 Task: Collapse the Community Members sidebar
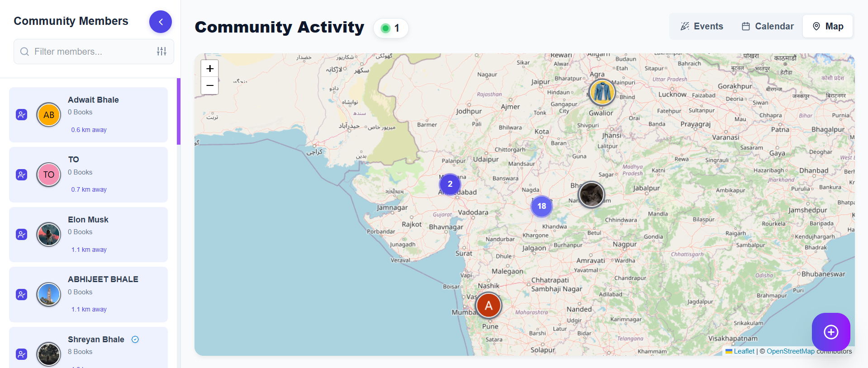click(x=161, y=22)
